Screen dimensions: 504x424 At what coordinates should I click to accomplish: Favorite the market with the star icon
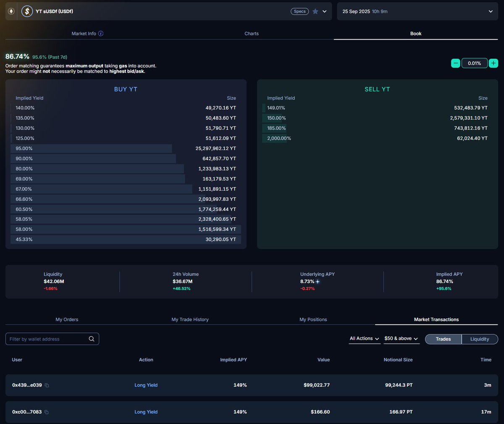tap(315, 11)
